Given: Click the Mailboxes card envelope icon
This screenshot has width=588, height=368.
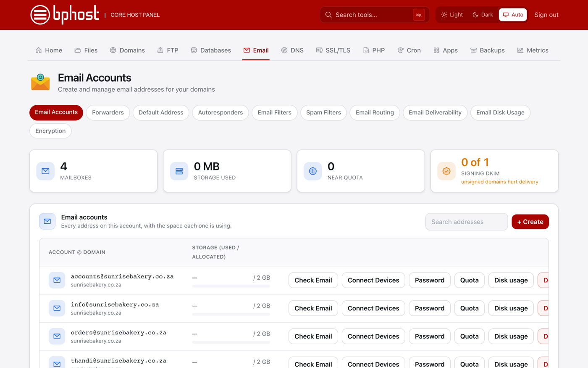Looking at the screenshot, I should (x=45, y=171).
